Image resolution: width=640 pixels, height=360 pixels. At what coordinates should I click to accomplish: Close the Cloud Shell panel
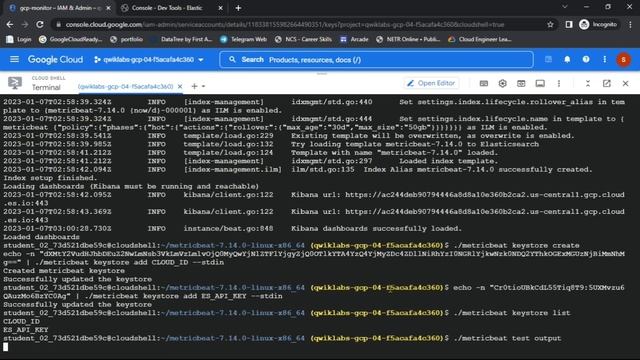[x=625, y=83]
